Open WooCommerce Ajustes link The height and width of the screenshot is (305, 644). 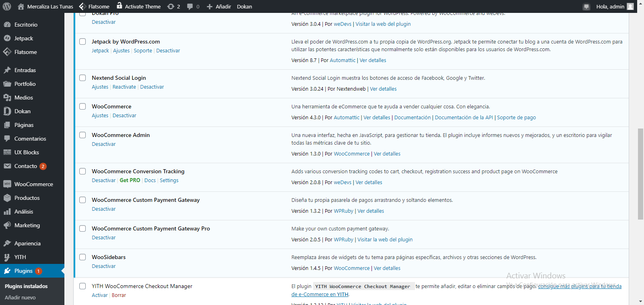coord(100,116)
